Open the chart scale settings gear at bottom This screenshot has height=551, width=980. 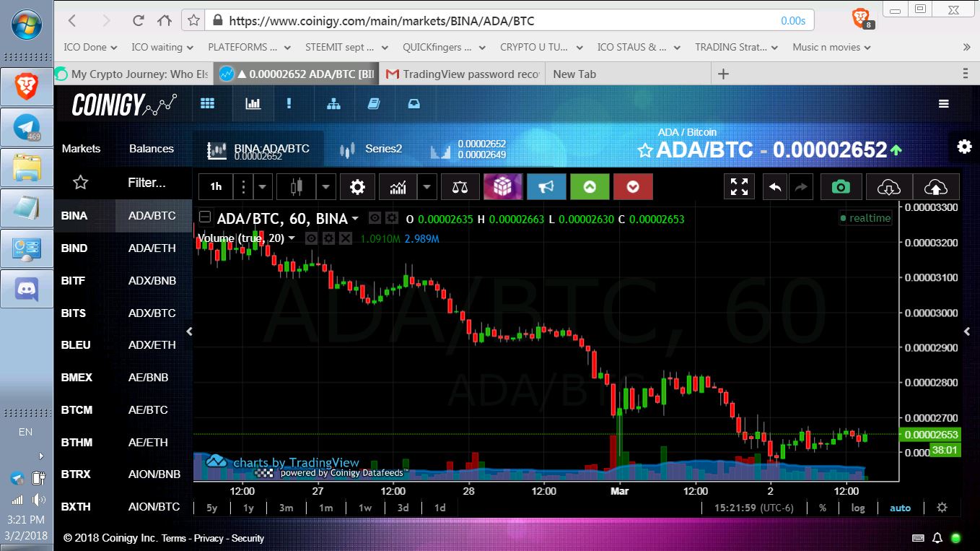(942, 508)
